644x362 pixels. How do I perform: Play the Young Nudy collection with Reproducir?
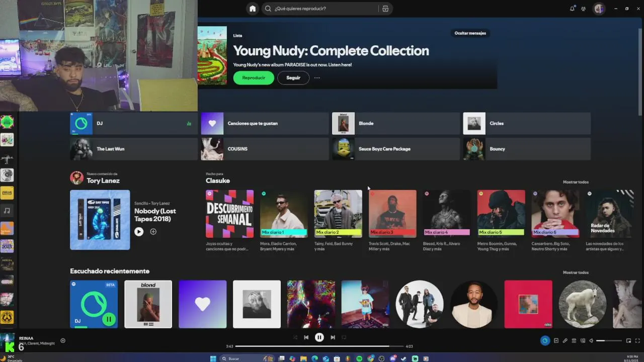coord(254,77)
